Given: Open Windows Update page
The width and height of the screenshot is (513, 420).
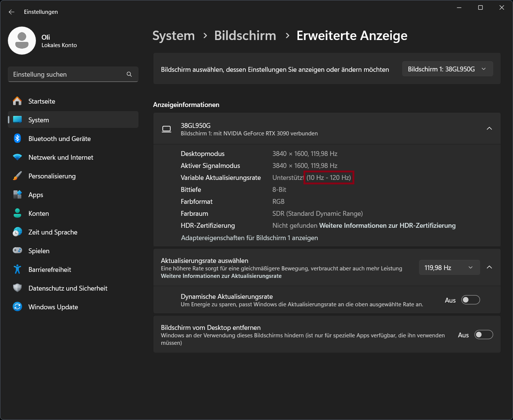Looking at the screenshot, I should (x=73, y=307).
